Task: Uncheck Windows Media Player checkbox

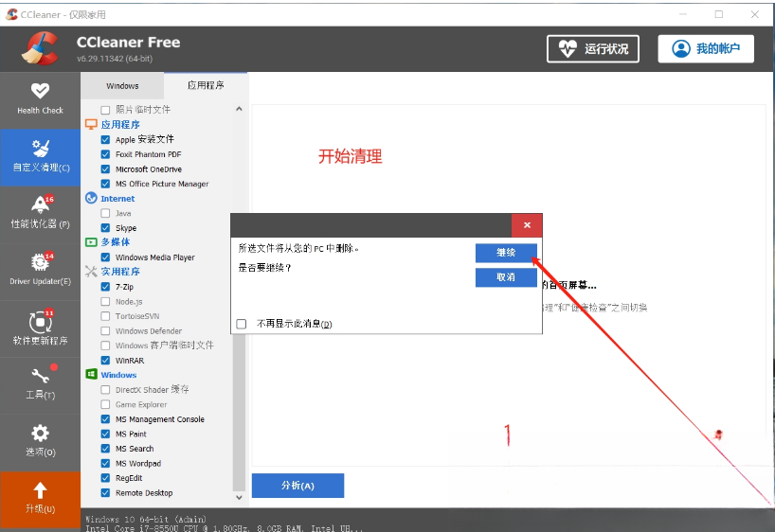Action: (x=105, y=257)
